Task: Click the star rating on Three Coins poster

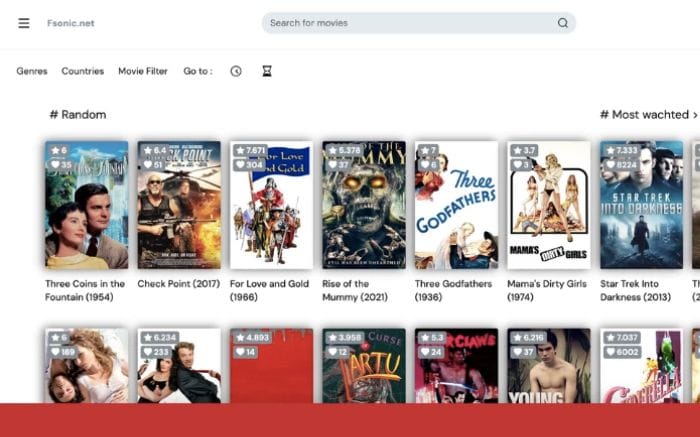Action: pyautogui.click(x=57, y=151)
